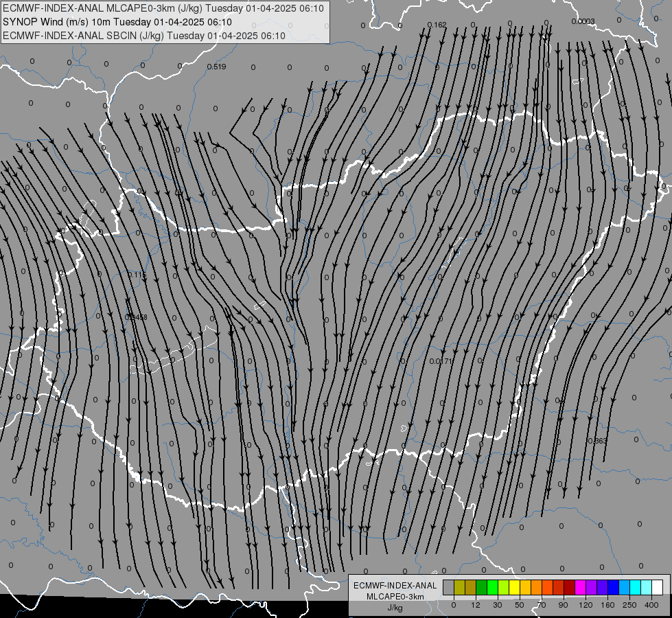Click the 'MLCAPE0-3km' label in the legend box
Screen dimensions: 672x618
(395, 597)
